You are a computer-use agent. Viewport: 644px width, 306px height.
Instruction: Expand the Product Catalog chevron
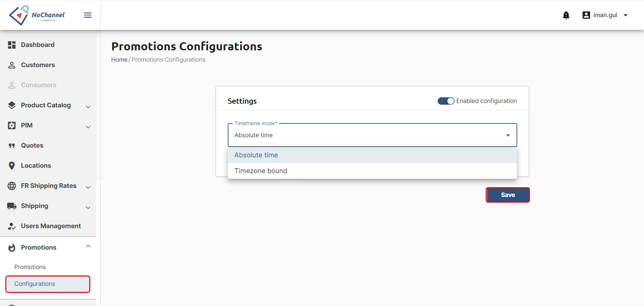(x=88, y=107)
